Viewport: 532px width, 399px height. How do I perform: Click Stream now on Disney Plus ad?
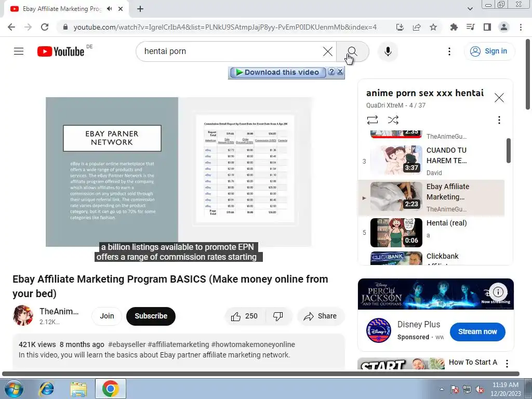pos(477,332)
